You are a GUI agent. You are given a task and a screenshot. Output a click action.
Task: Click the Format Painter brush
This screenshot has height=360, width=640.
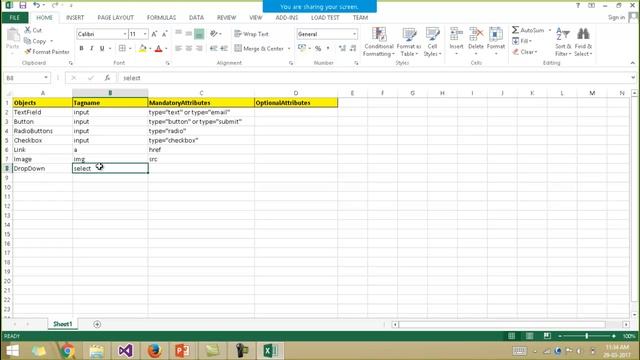point(47,52)
